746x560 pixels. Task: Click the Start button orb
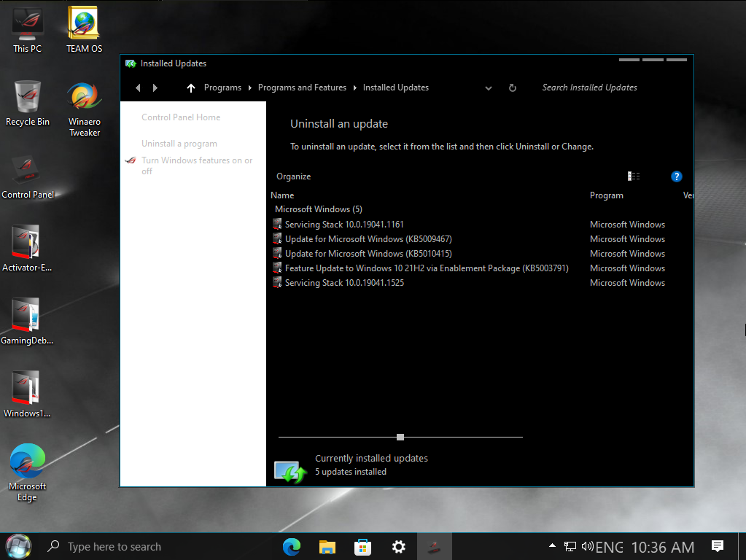click(18, 546)
